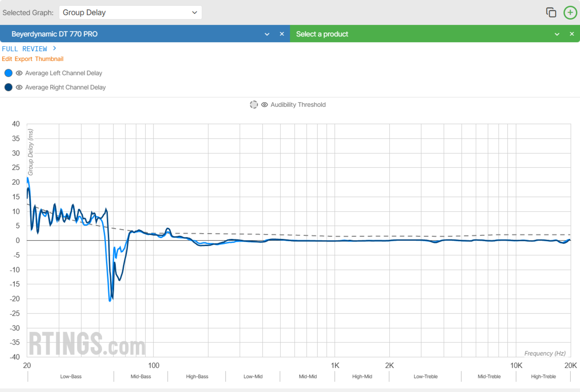The height and width of the screenshot is (392, 580).
Task: Open the FULL REVIEW link
Action: click(x=24, y=49)
